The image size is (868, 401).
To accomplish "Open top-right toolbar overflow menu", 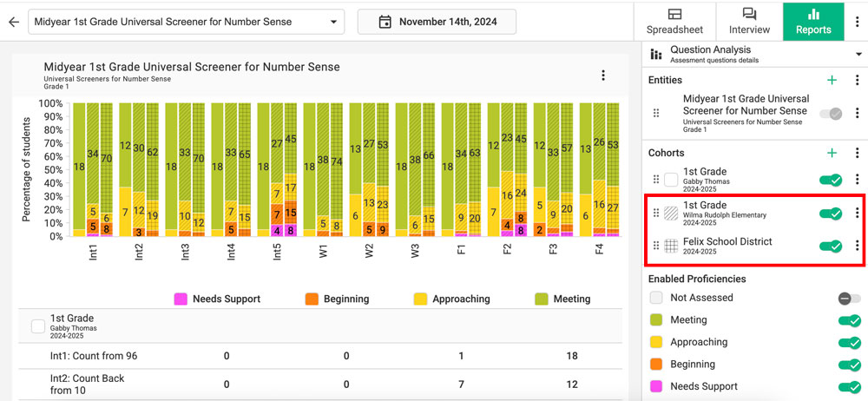I will pyautogui.click(x=857, y=22).
